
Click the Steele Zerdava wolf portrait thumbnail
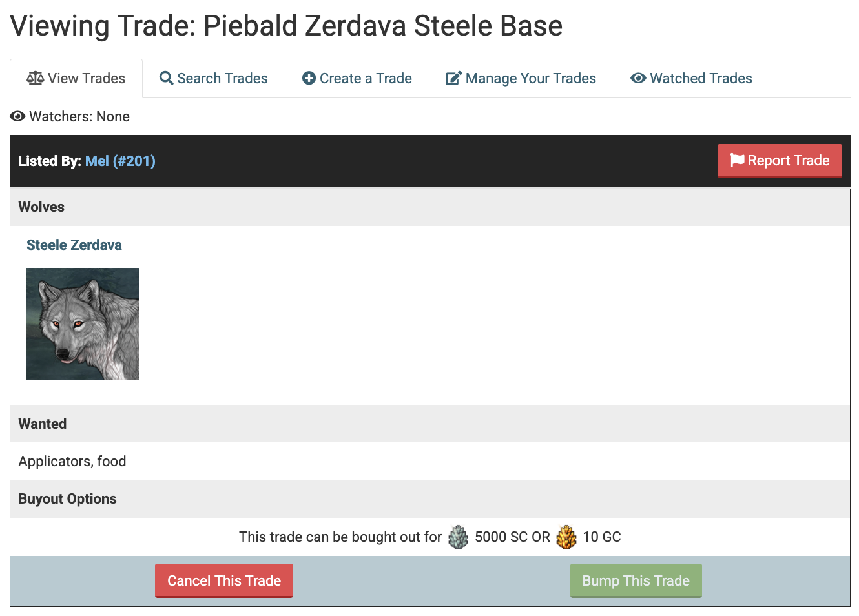click(83, 324)
